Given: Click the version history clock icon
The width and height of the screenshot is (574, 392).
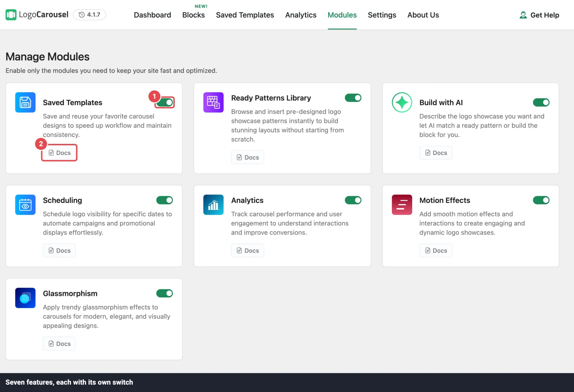Looking at the screenshot, I should pyautogui.click(x=82, y=15).
